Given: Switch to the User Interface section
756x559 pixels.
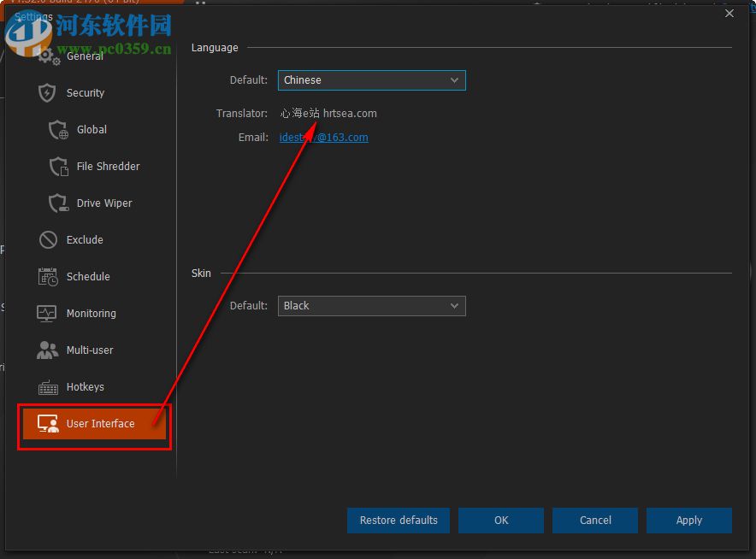Looking at the screenshot, I should pos(94,423).
